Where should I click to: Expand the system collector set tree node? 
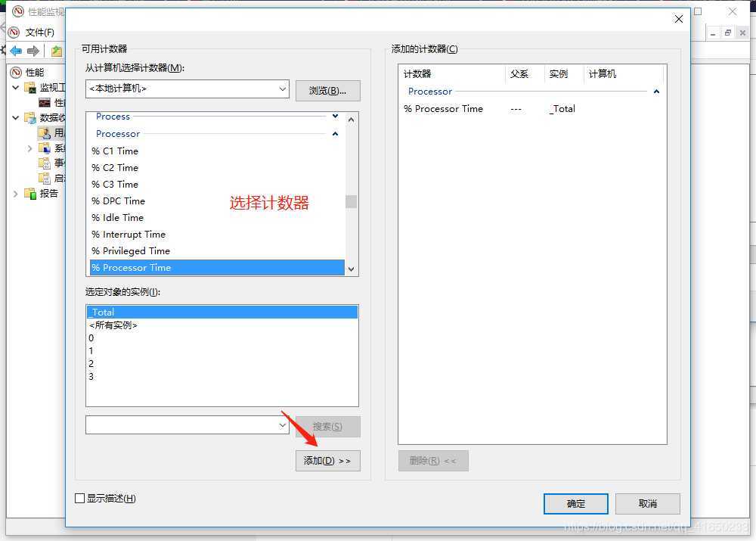coord(30,148)
